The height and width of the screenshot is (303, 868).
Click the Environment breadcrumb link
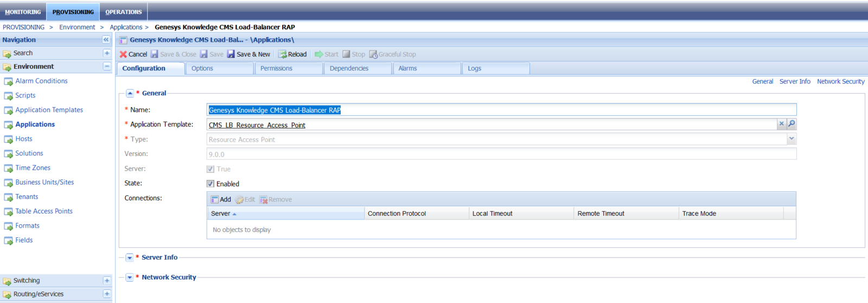click(x=77, y=27)
